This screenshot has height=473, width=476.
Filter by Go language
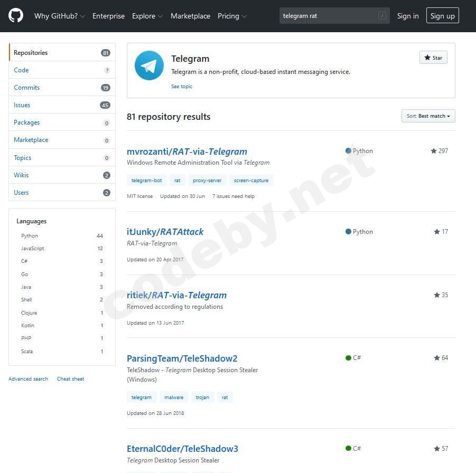pyautogui.click(x=62, y=275)
